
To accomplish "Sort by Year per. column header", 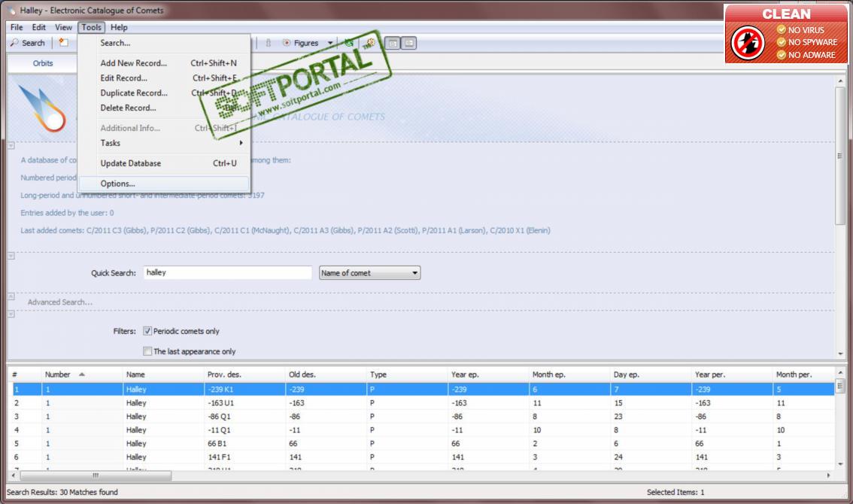I will coord(732,375).
